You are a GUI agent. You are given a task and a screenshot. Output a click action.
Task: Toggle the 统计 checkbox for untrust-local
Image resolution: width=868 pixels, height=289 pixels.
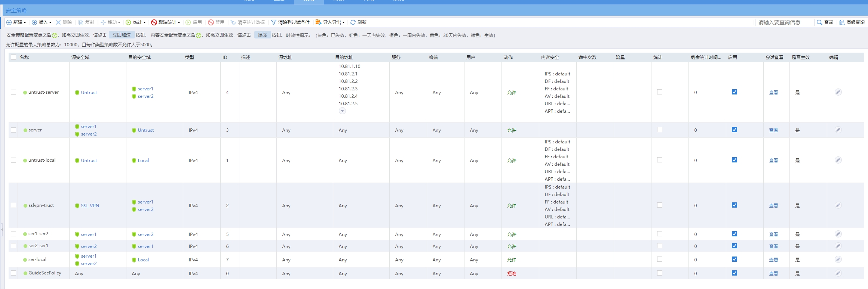click(x=660, y=160)
